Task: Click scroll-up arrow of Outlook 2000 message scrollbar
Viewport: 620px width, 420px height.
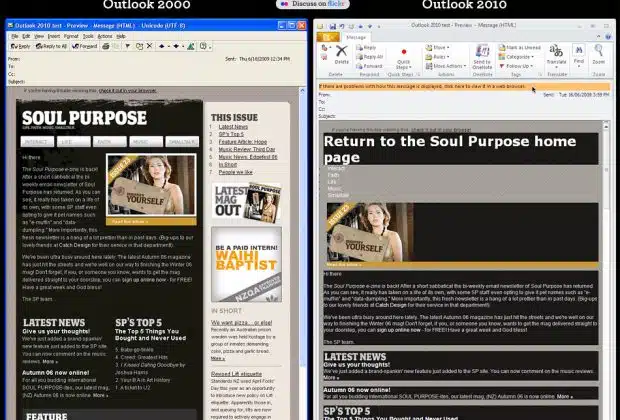Action: click(302, 91)
